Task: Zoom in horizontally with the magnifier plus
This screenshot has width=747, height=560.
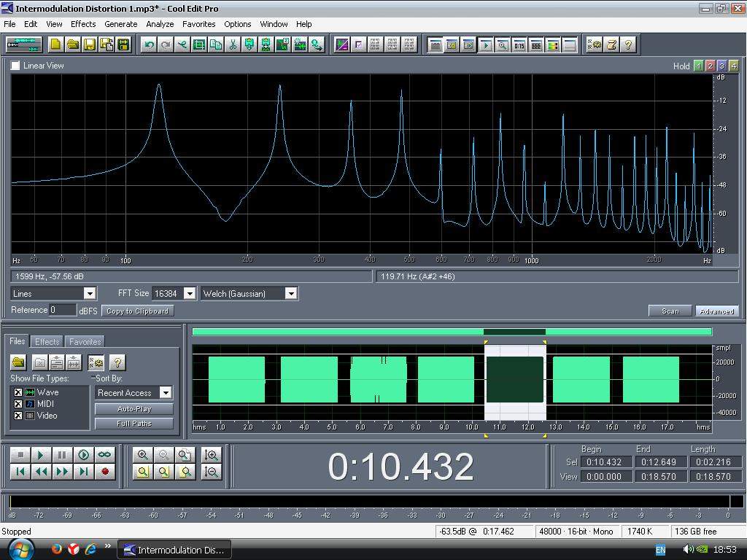Action: (142, 455)
